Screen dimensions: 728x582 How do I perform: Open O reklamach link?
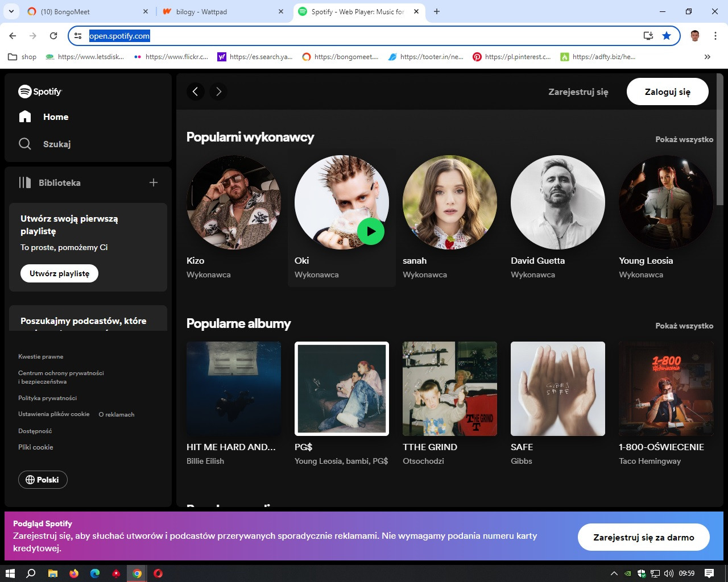tap(117, 414)
